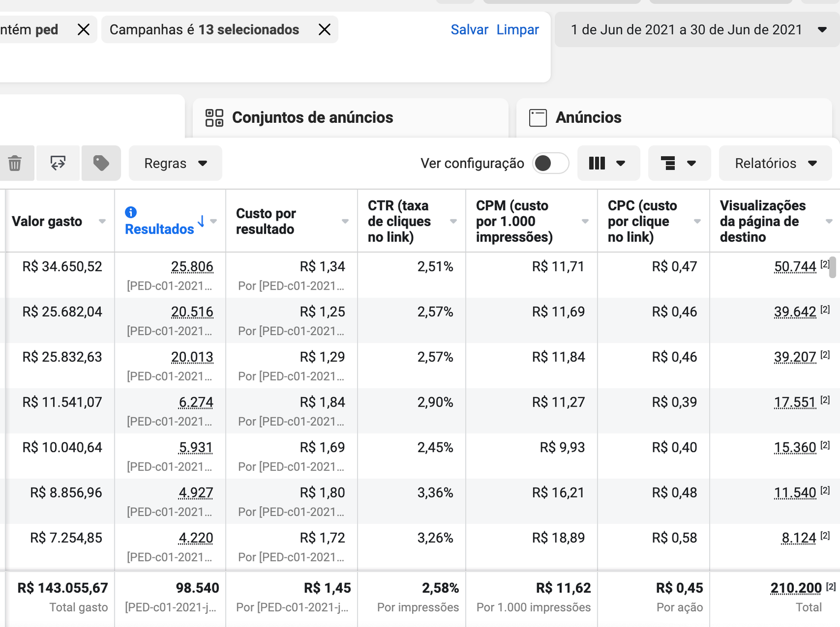Click the 15.360 landing page views

pyautogui.click(x=795, y=448)
